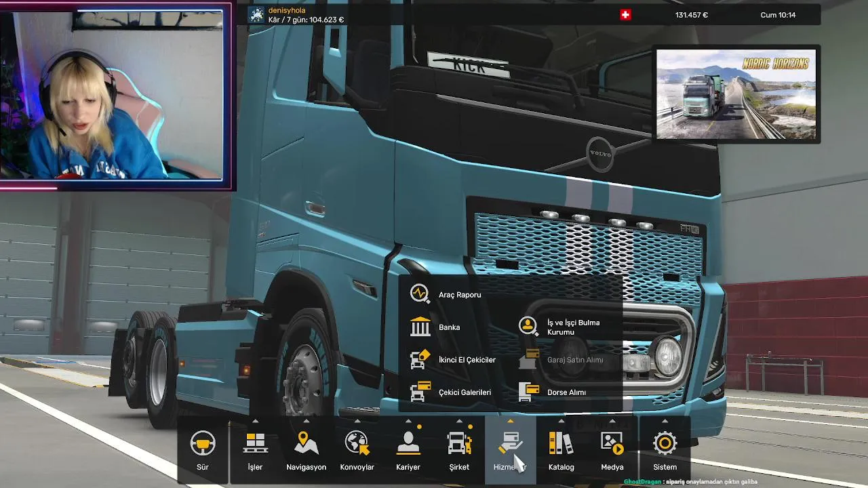Expand the arrow above İşler
This screenshot has height=488, width=868.
coord(255,421)
